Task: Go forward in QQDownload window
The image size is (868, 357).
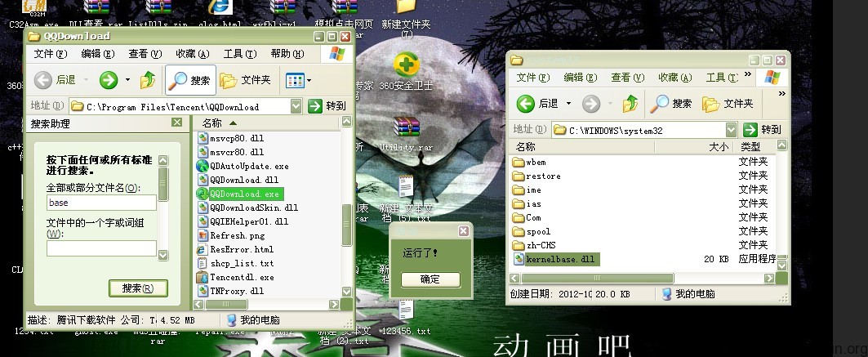Action: pos(109,80)
